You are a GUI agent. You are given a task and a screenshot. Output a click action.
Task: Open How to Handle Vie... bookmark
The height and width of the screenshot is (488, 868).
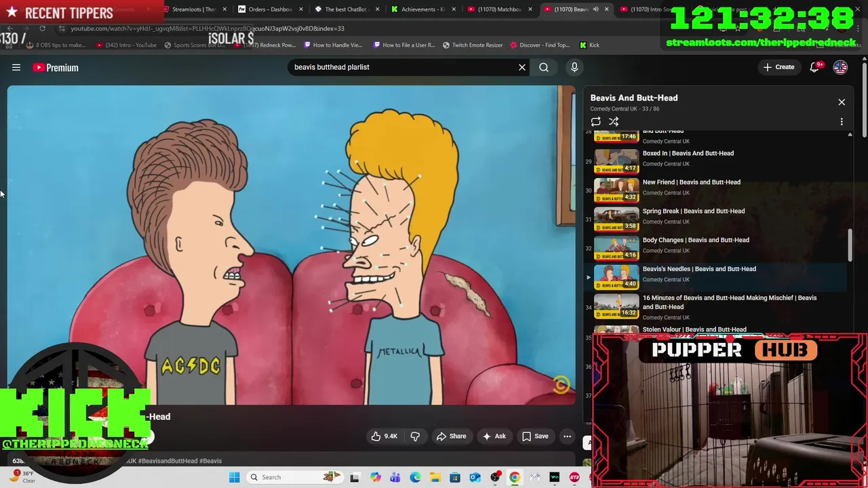[x=333, y=45]
